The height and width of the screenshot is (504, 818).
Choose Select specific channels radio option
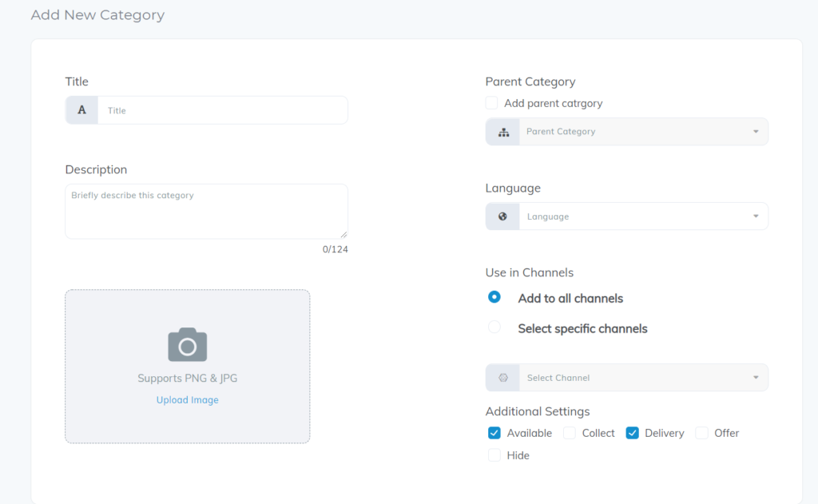494,327
